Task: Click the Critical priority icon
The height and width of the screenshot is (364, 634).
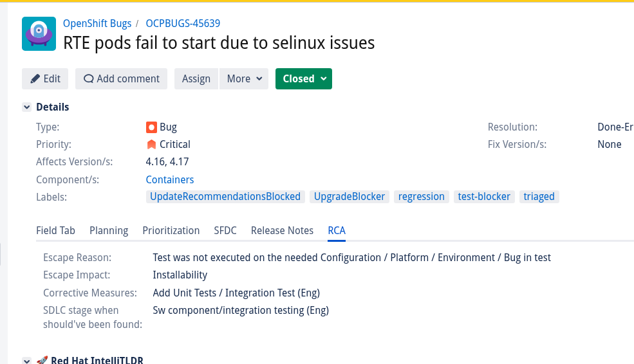Action: click(x=151, y=144)
